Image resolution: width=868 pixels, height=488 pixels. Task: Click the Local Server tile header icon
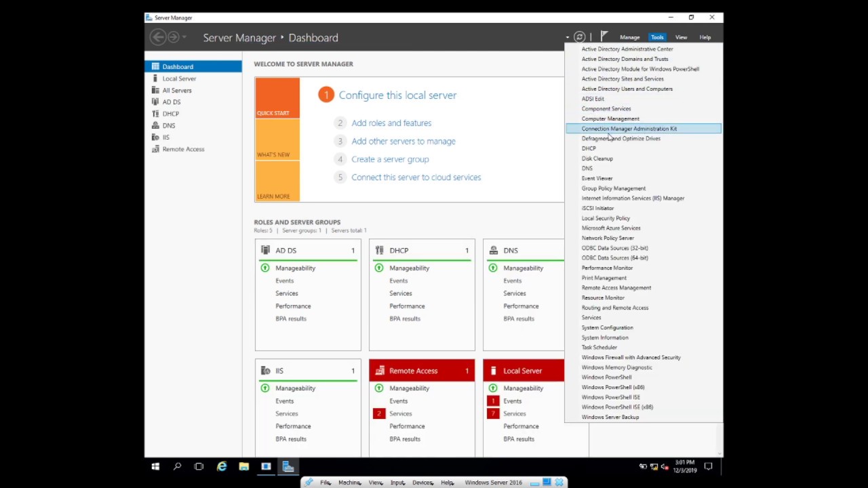pos(493,371)
